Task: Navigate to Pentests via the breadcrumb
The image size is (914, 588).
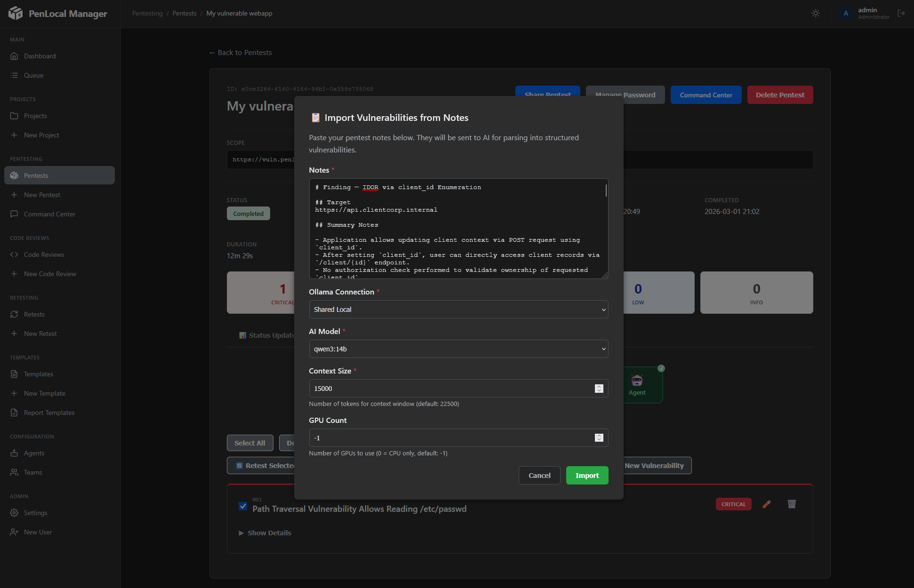Action: (x=184, y=13)
